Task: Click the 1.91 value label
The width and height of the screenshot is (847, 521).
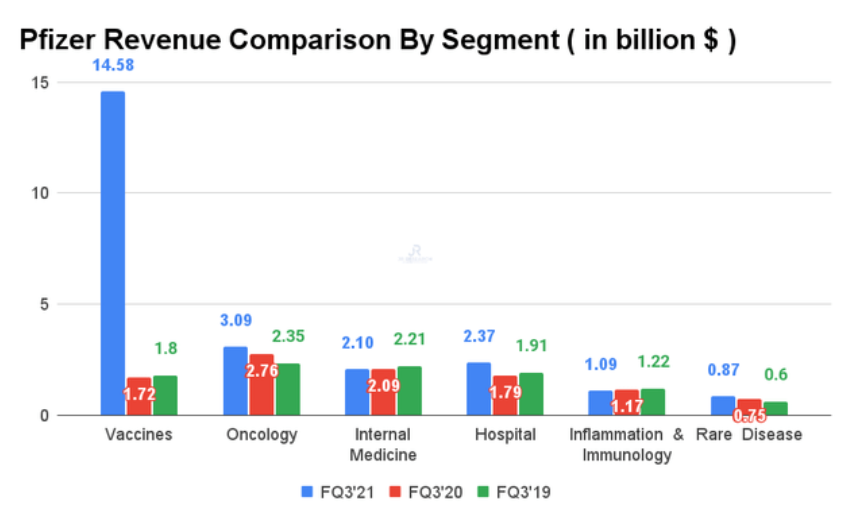Action: pyautogui.click(x=532, y=345)
